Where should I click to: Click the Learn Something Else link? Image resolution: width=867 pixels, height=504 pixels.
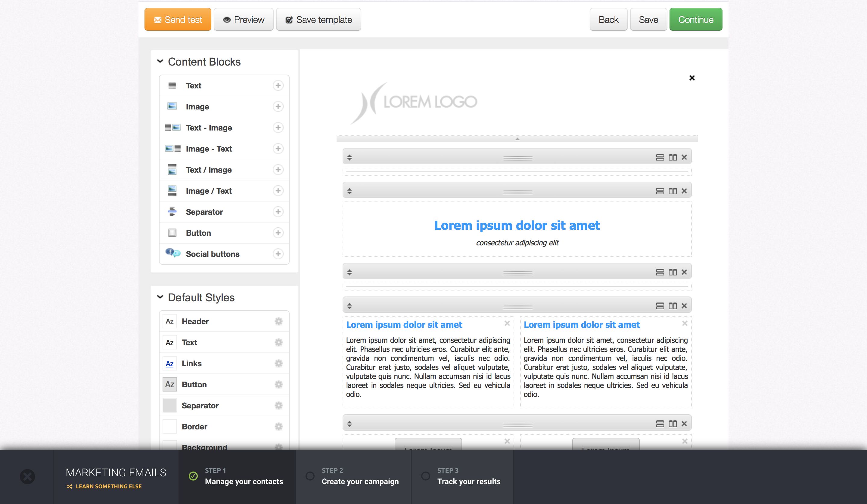[x=108, y=487]
